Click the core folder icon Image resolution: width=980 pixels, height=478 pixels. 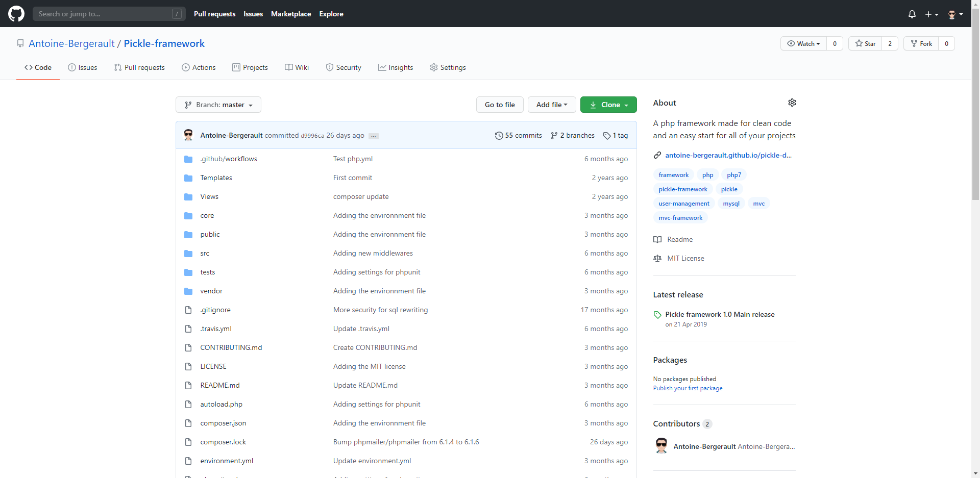188,216
